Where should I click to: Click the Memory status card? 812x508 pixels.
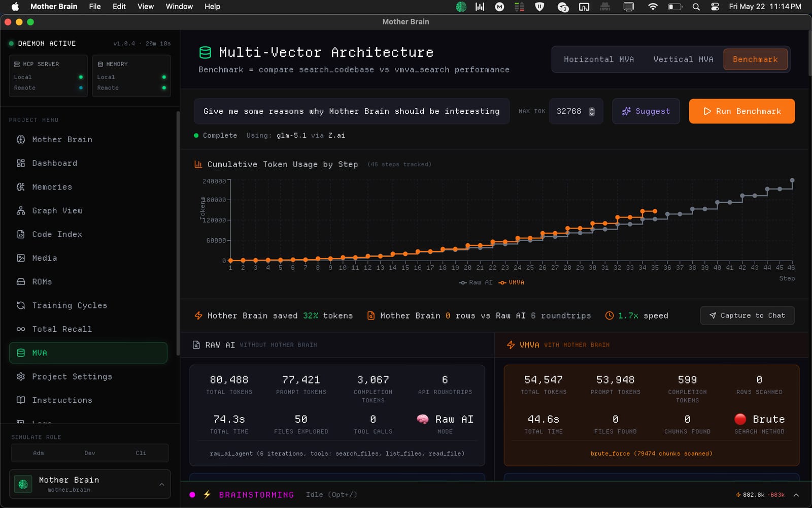[x=131, y=76]
